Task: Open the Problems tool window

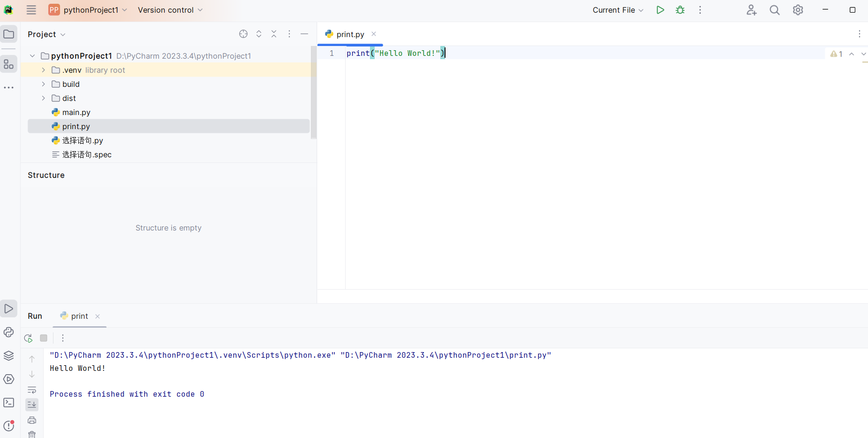Action: (x=8, y=426)
